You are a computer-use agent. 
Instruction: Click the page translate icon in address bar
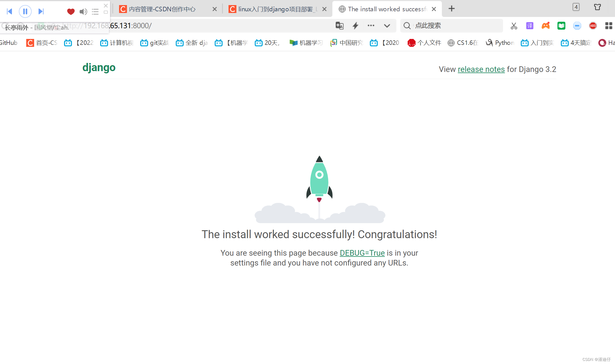pyautogui.click(x=339, y=26)
